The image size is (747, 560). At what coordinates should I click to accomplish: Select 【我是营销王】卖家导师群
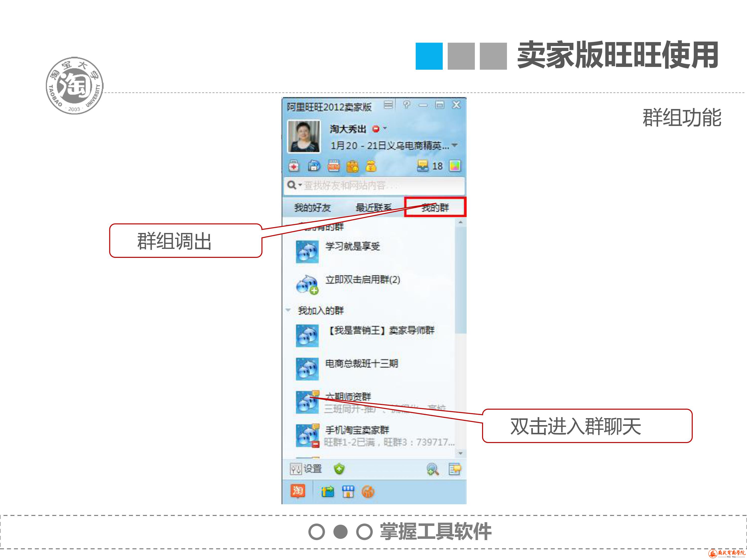[369, 335]
